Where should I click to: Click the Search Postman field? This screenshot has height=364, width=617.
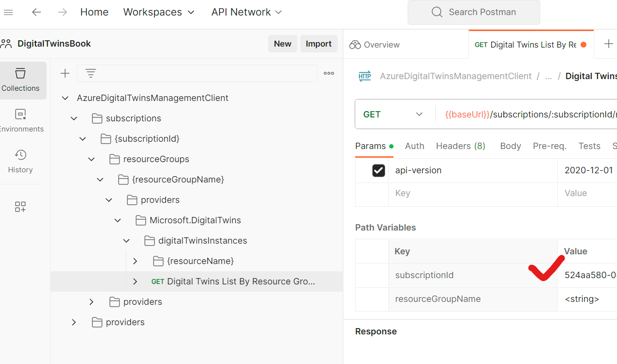(x=474, y=12)
